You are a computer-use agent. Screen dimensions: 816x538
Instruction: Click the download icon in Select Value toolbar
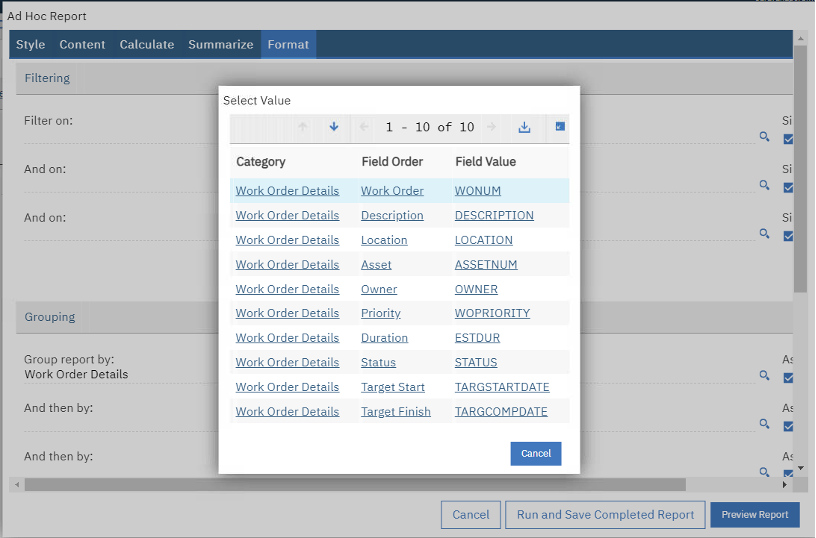(x=524, y=127)
